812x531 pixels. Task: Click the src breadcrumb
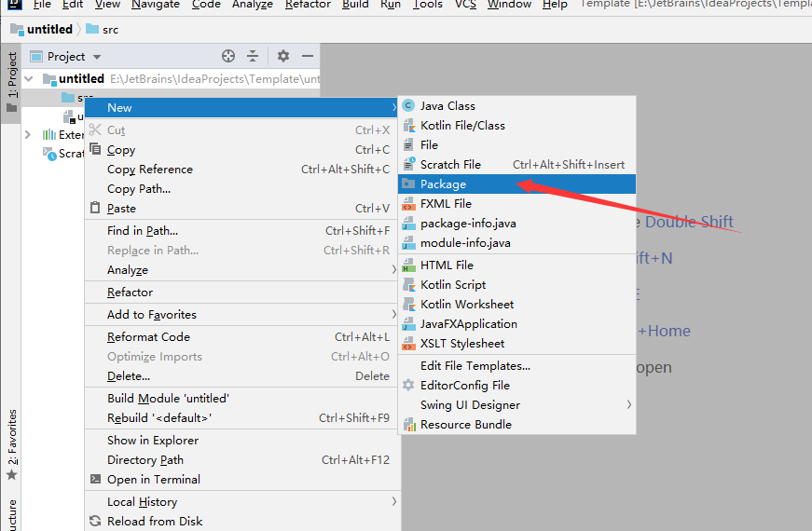103,30
